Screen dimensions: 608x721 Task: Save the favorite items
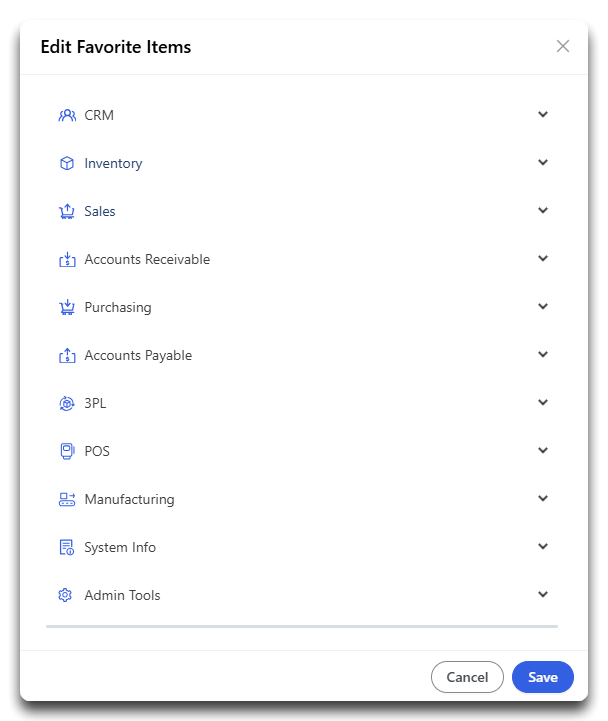[x=543, y=677]
